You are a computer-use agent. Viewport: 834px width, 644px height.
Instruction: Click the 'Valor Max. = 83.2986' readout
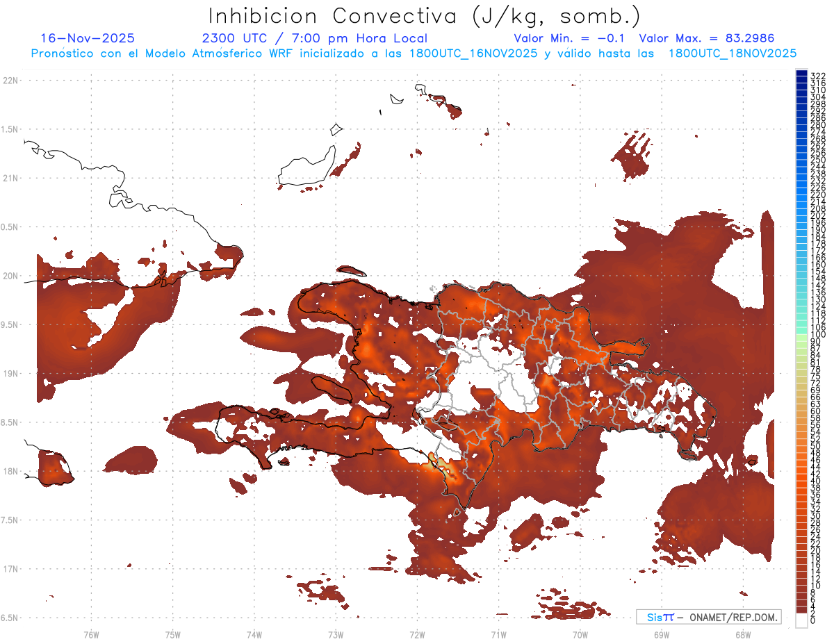[707, 38]
